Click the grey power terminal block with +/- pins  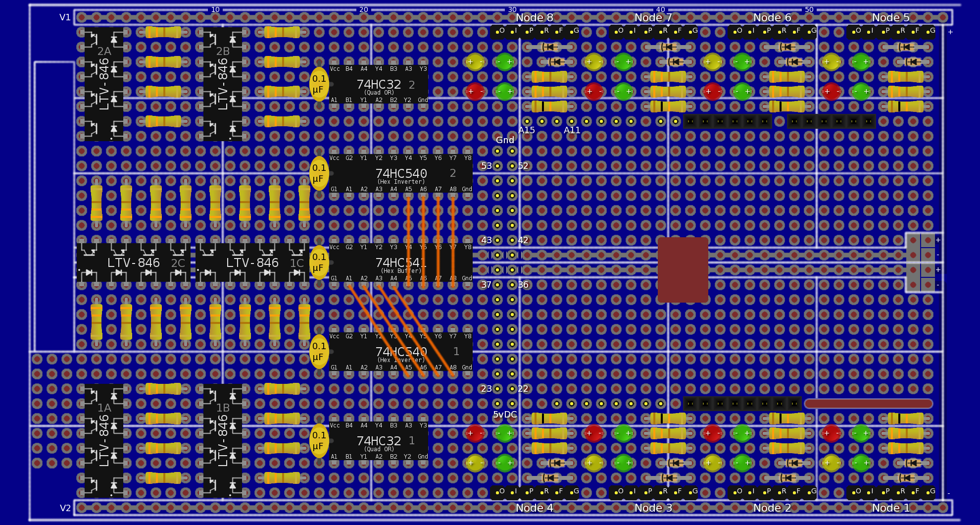tap(921, 262)
